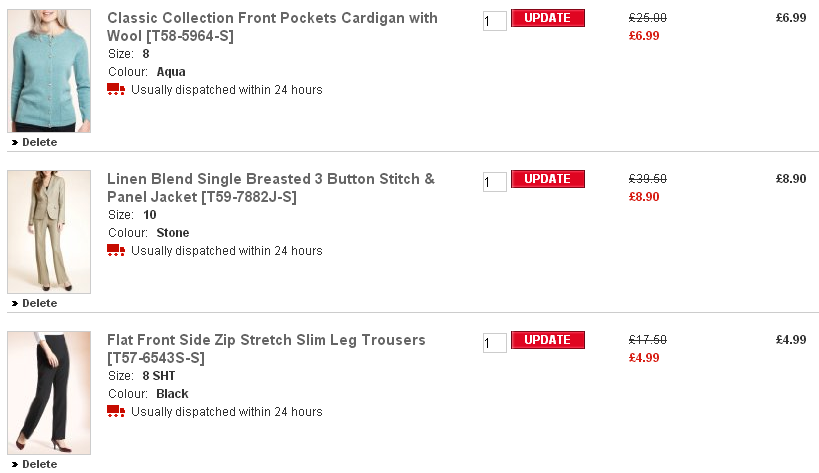
Task: Delete the Classic Collection cardigan from basket
Action: pos(39,142)
